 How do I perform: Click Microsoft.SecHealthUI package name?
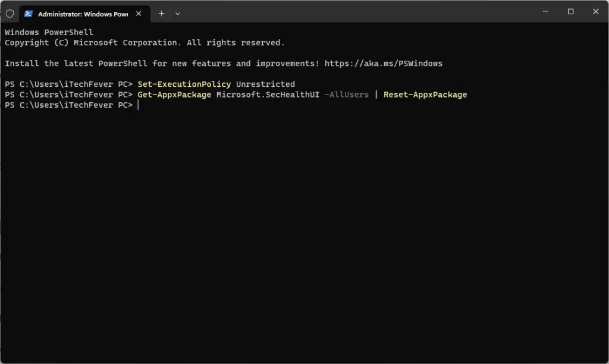268,95
